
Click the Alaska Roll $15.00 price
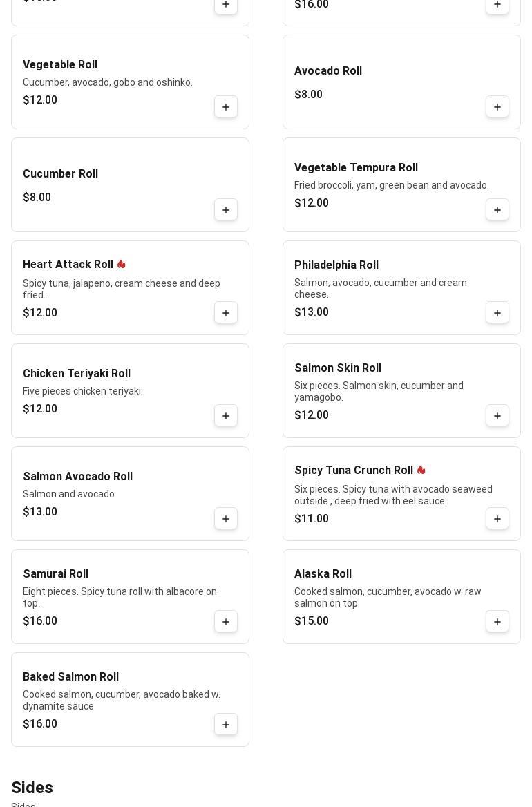(x=312, y=621)
